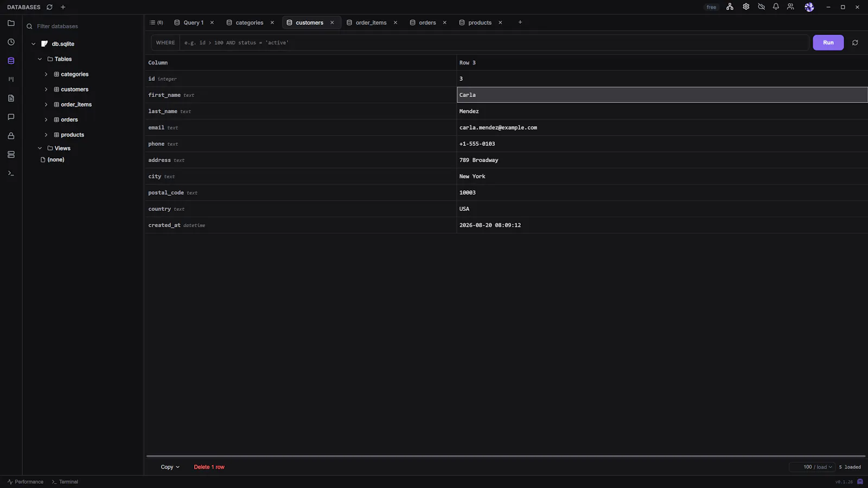Screen dimensions: 868x488
Task: Expand the orders table chevron
Action: (x=46, y=120)
